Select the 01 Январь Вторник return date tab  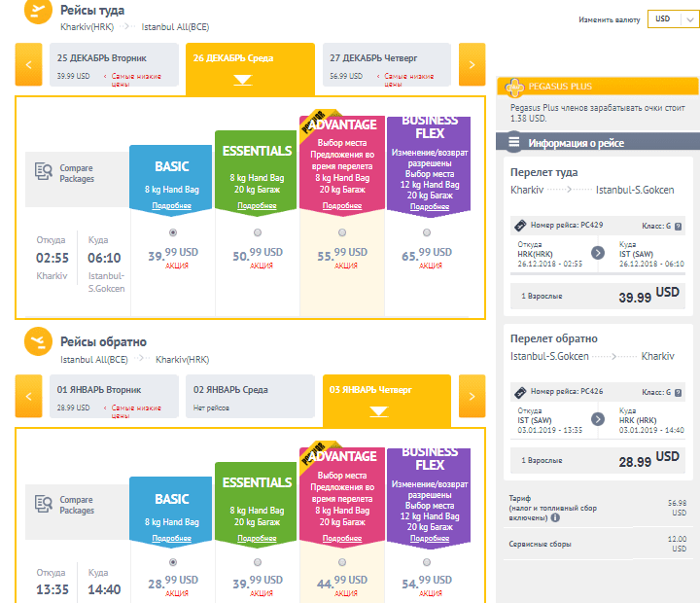pyautogui.click(x=114, y=397)
